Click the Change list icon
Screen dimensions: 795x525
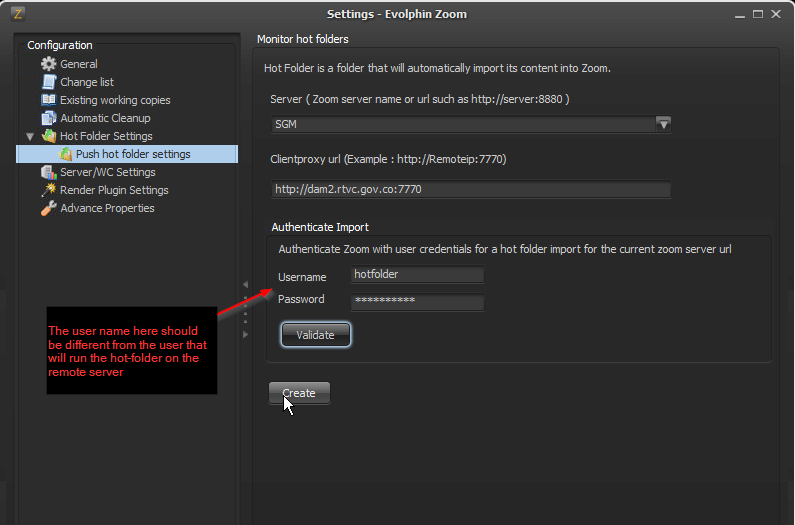48,82
